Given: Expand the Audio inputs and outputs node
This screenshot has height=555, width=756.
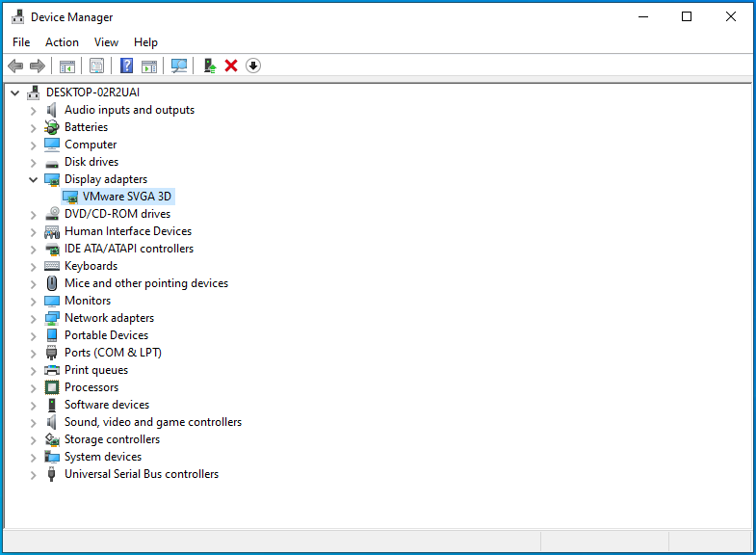Looking at the screenshot, I should point(34,110).
